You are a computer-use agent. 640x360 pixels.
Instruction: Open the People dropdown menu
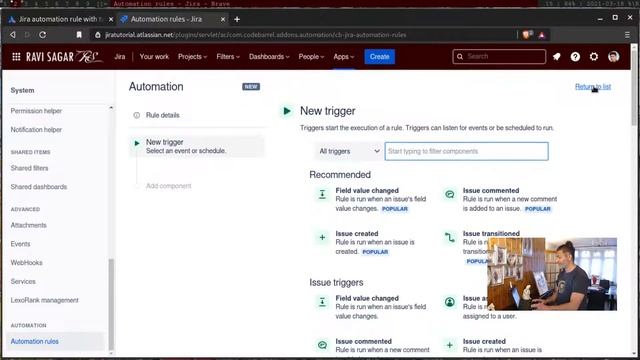[x=311, y=57]
